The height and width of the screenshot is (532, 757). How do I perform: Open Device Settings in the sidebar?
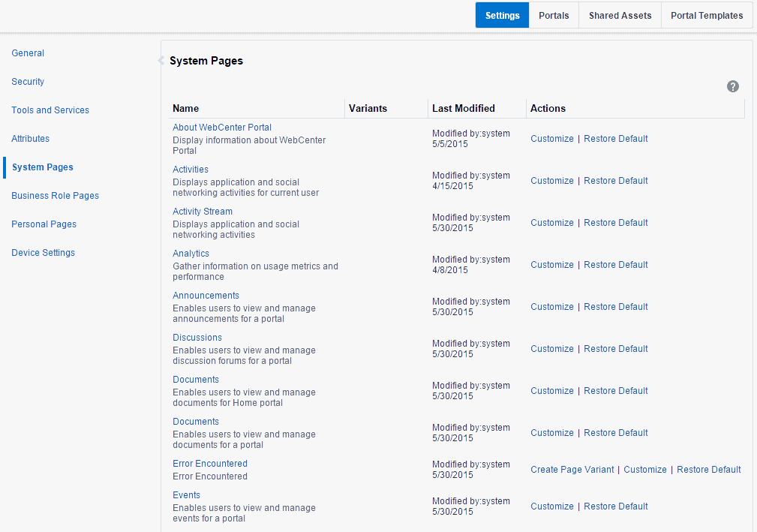click(x=43, y=252)
